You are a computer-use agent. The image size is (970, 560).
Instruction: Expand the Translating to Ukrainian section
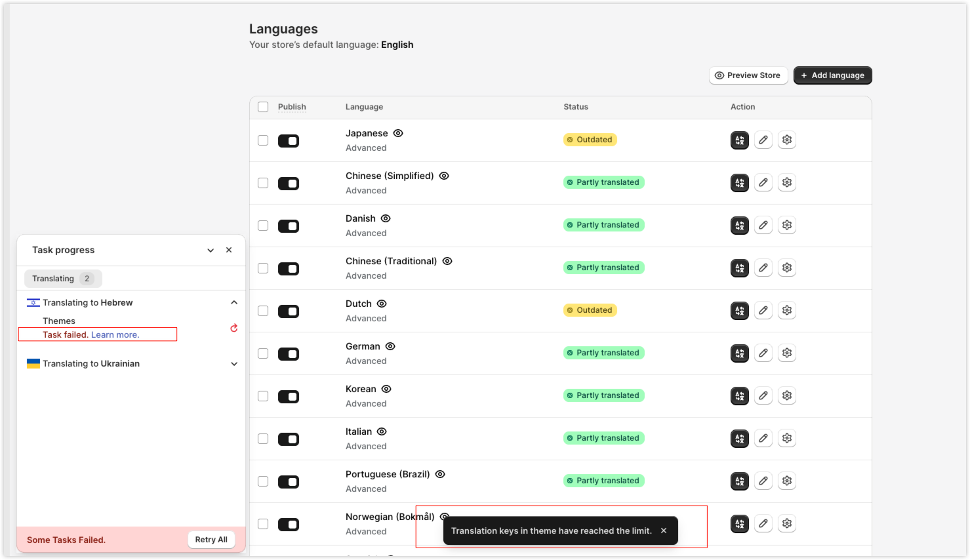[x=234, y=364]
